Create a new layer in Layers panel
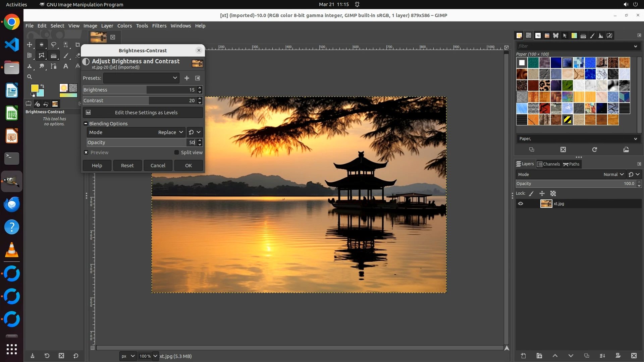Screen dimensions: 644x362 point(523,356)
